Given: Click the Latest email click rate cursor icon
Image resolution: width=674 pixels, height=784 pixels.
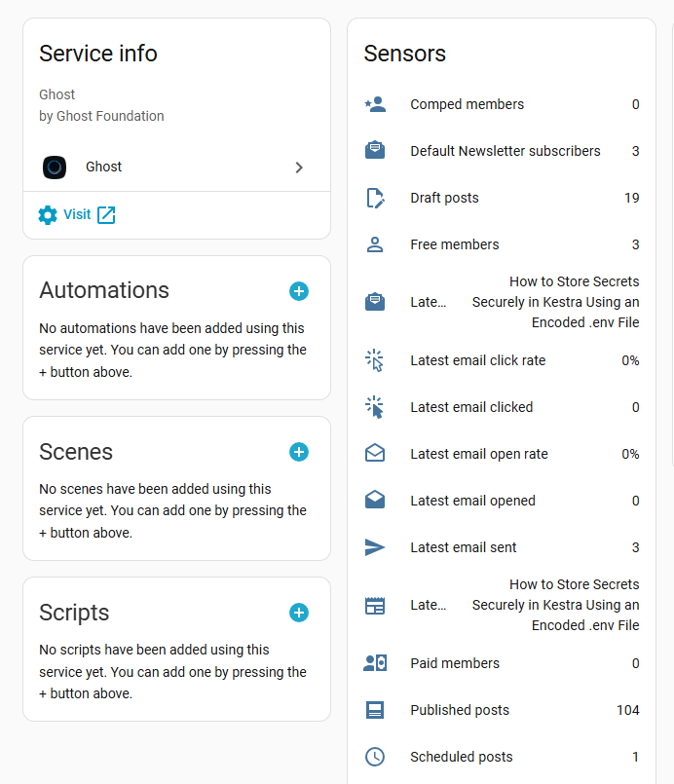Looking at the screenshot, I should (x=375, y=360).
